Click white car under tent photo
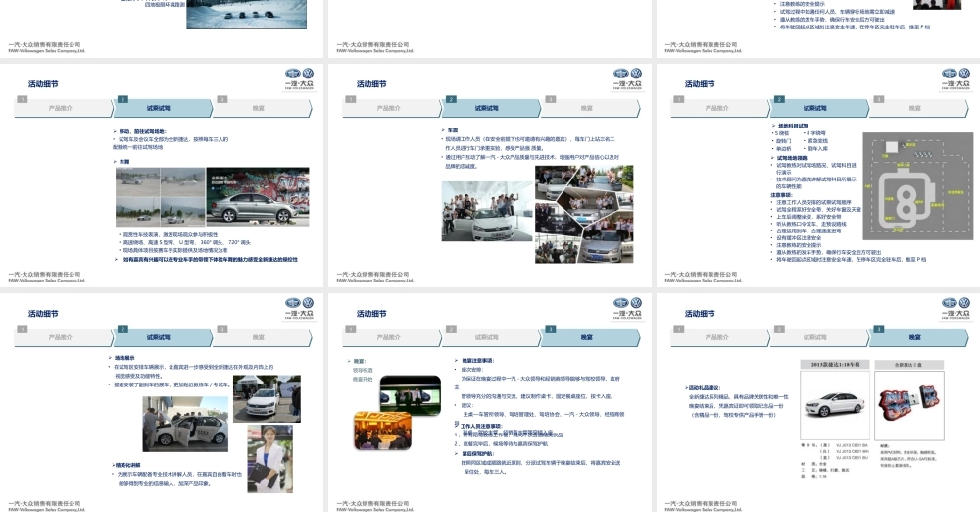Image resolution: width=980 pixels, height=512 pixels. coord(267,398)
